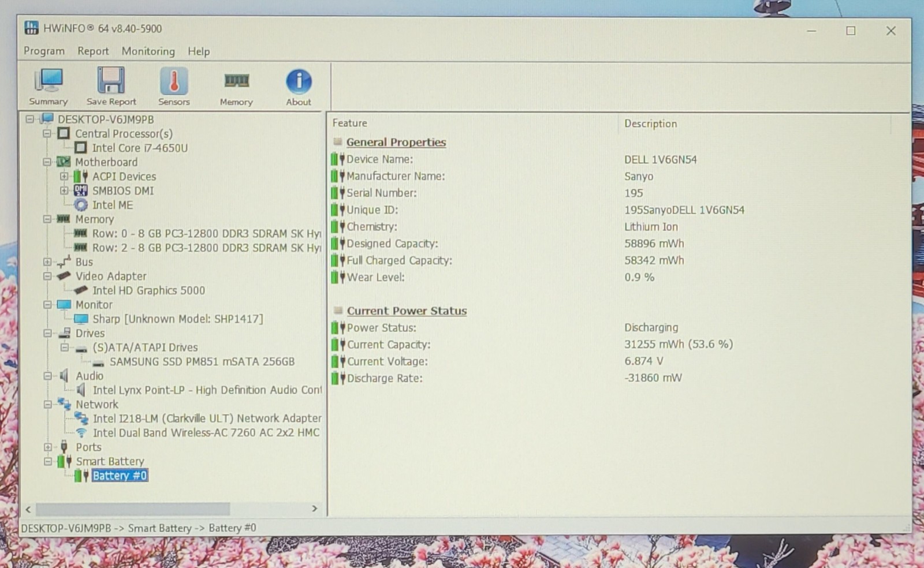Click the board icon beside Motherboard

click(64, 162)
